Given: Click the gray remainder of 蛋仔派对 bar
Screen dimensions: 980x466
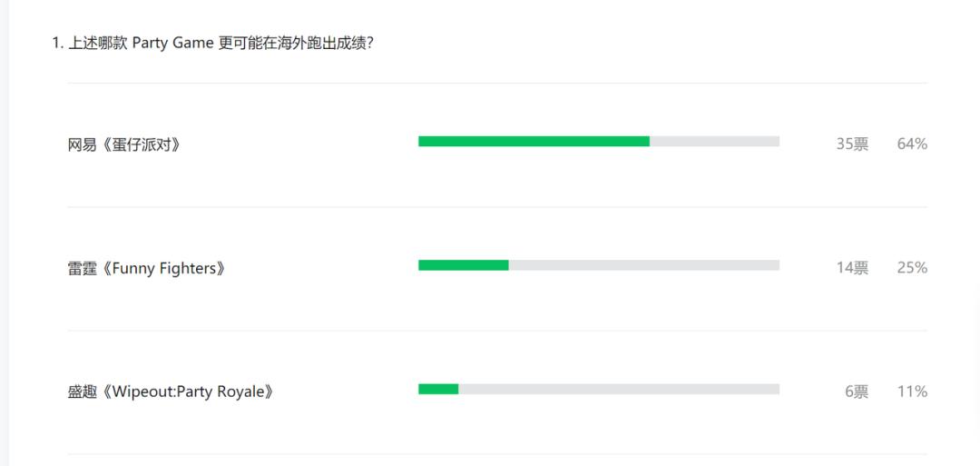Looking at the screenshot, I should point(714,142).
